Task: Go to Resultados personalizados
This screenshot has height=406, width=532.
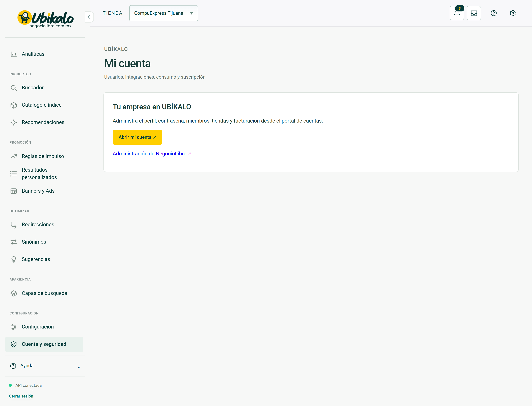Action: point(44,174)
